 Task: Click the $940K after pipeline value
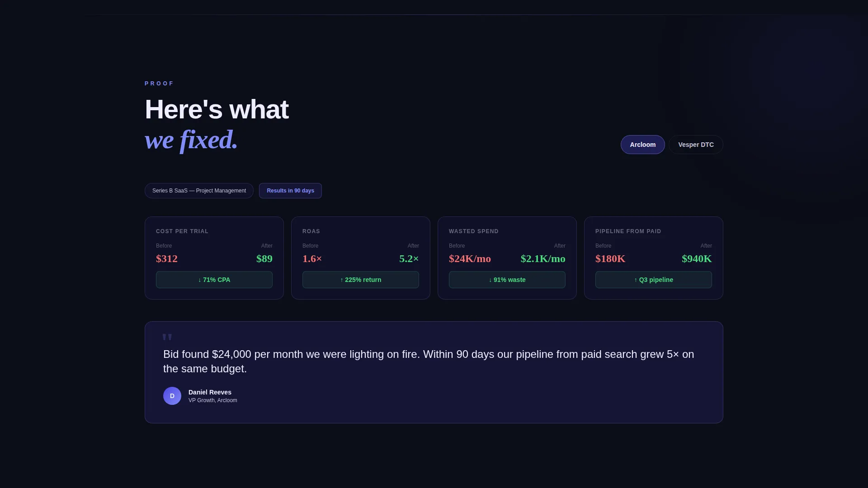[x=697, y=259]
